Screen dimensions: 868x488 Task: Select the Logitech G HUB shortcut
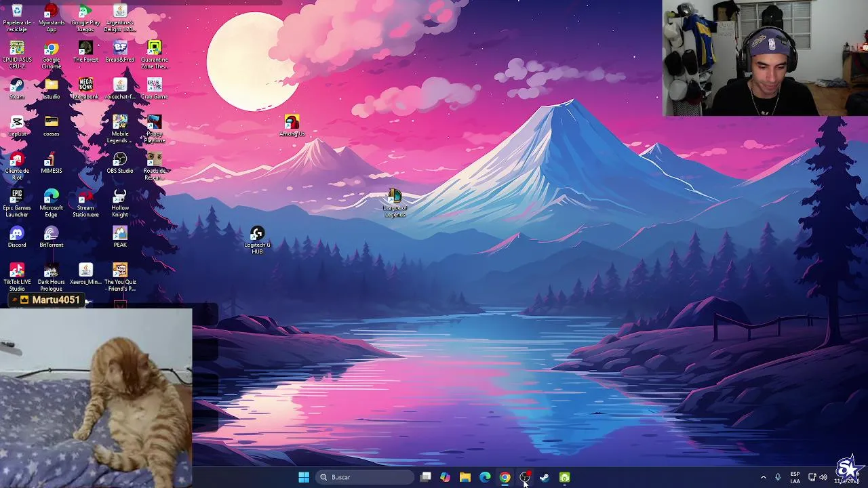coord(257,241)
